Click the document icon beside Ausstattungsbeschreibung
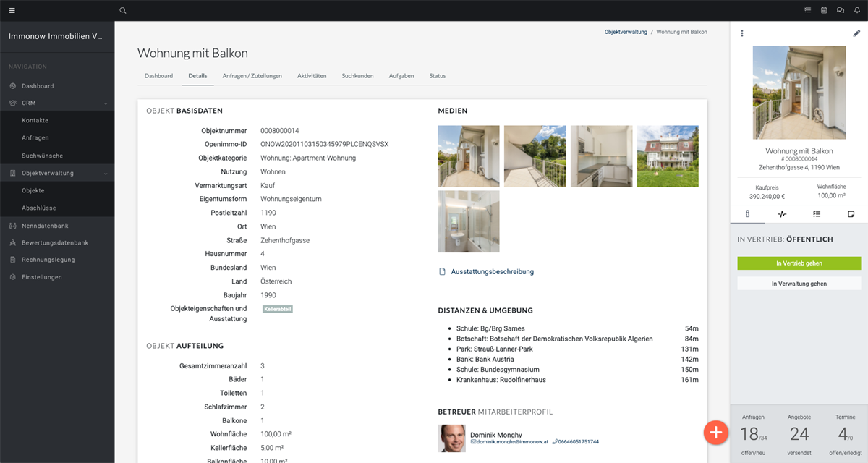Image resolution: width=868 pixels, height=463 pixels. click(443, 272)
